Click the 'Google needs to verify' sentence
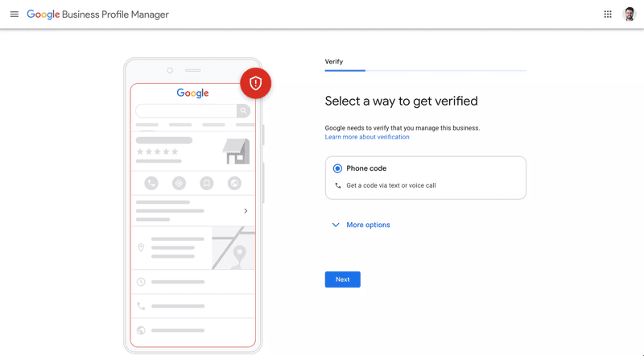This screenshot has height=356, width=644. (402, 128)
